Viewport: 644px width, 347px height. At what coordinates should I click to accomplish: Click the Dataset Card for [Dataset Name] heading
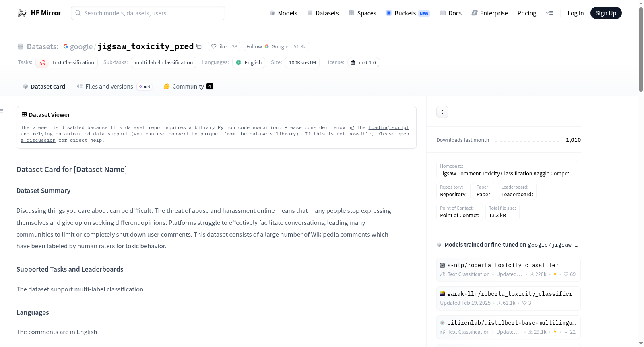click(72, 170)
